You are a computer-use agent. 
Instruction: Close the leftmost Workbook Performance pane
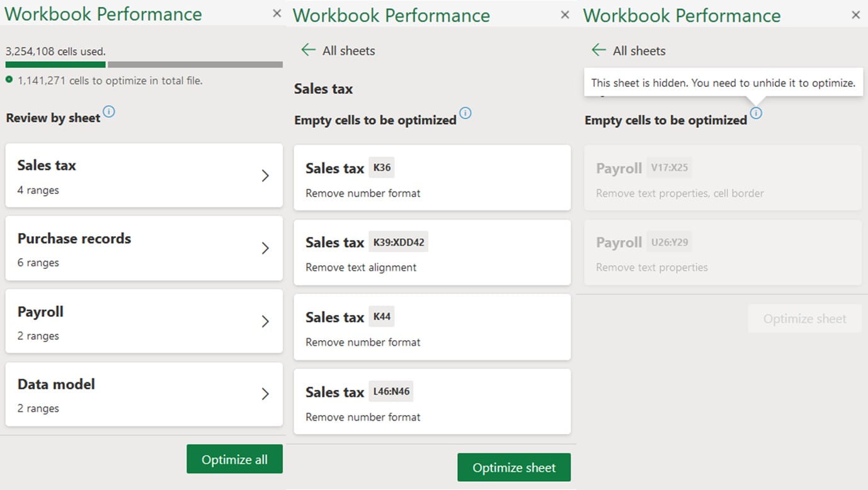(277, 13)
